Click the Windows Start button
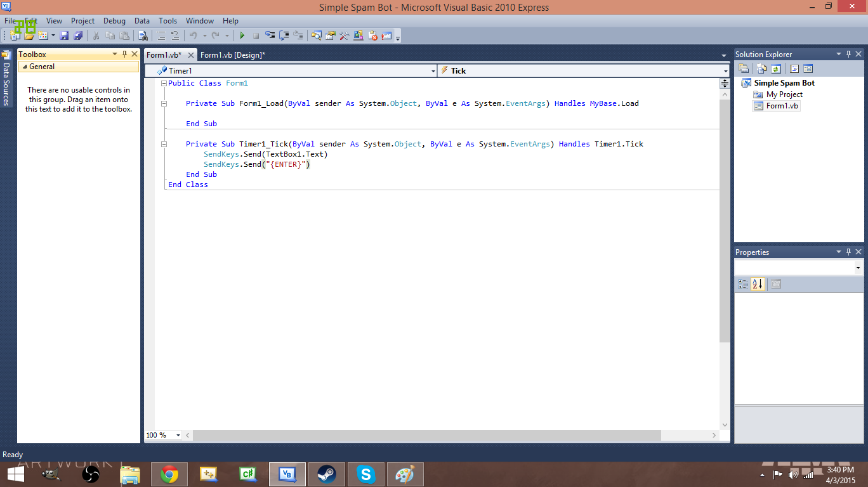The height and width of the screenshot is (487, 868). point(16,474)
